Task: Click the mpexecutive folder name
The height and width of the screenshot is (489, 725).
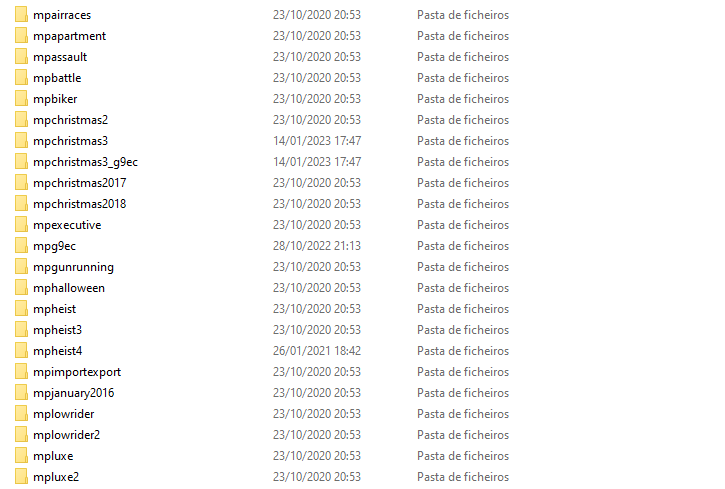Action: pyautogui.click(x=67, y=225)
